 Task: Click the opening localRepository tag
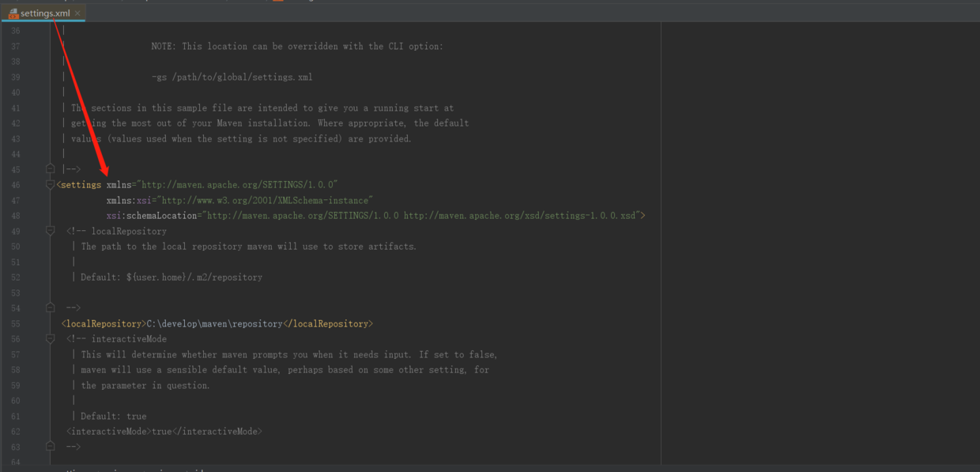pyautogui.click(x=104, y=324)
